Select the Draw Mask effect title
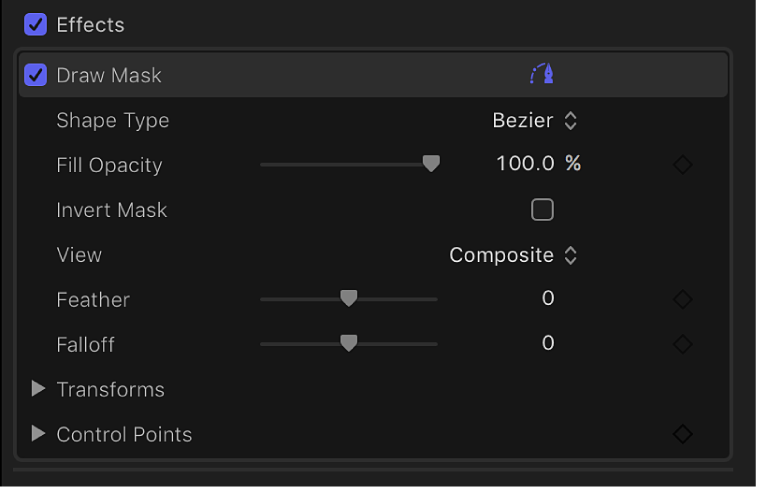758x487 pixels. pos(109,75)
